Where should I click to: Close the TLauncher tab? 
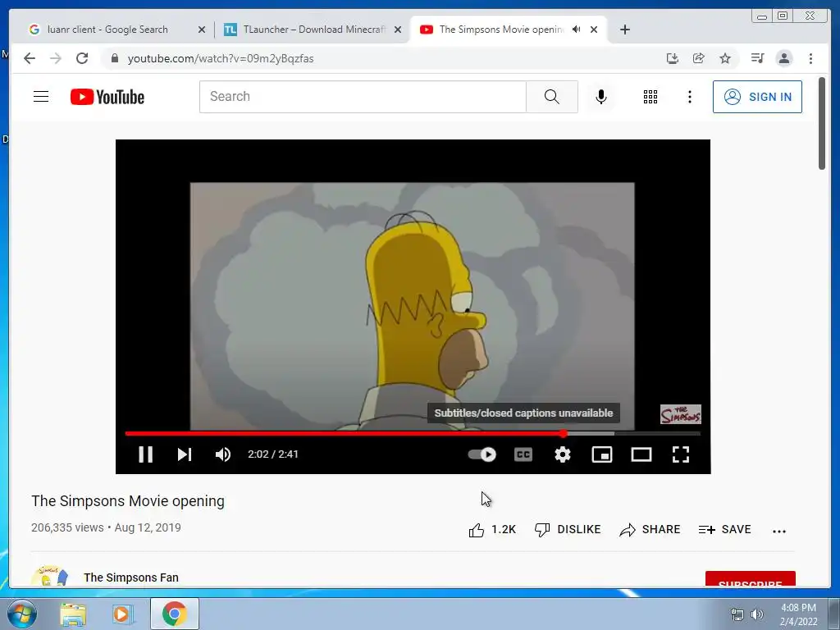[x=398, y=30]
